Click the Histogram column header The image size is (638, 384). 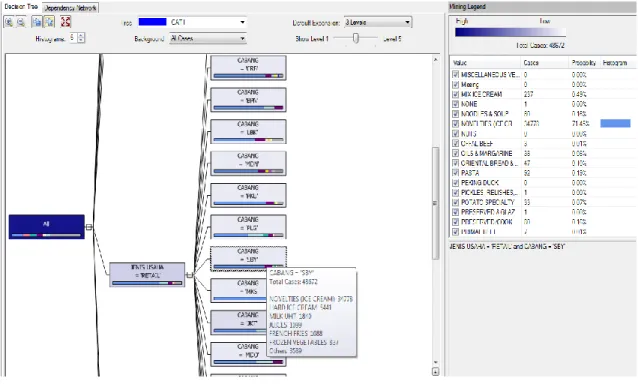point(618,63)
